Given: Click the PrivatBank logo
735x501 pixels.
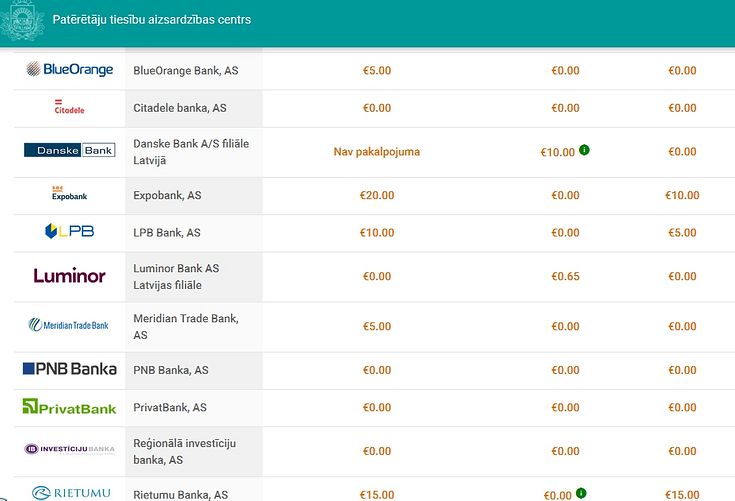Looking at the screenshot, I should tap(69, 406).
